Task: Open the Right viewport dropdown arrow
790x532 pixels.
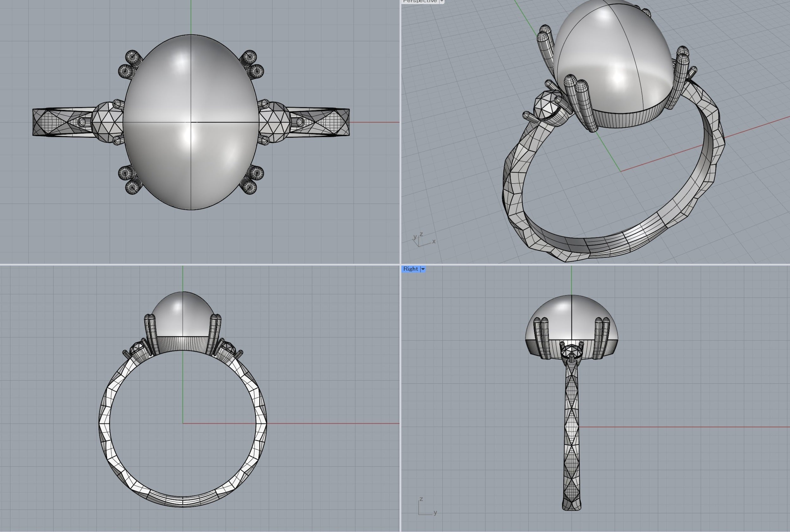Action: pos(423,269)
